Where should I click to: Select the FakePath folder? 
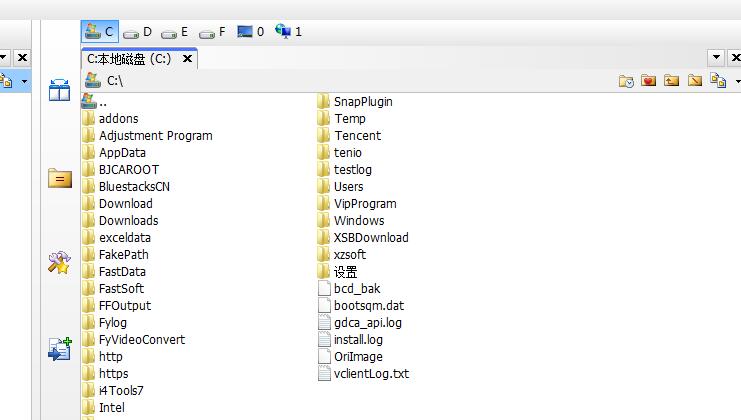click(115, 255)
